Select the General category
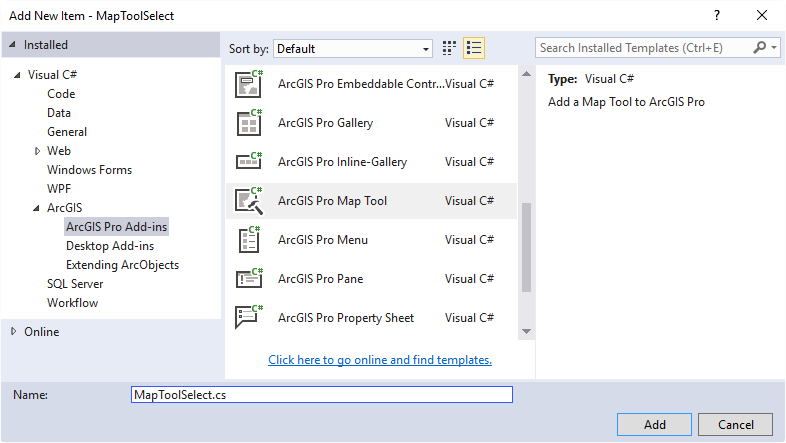786x443 pixels. (x=67, y=132)
